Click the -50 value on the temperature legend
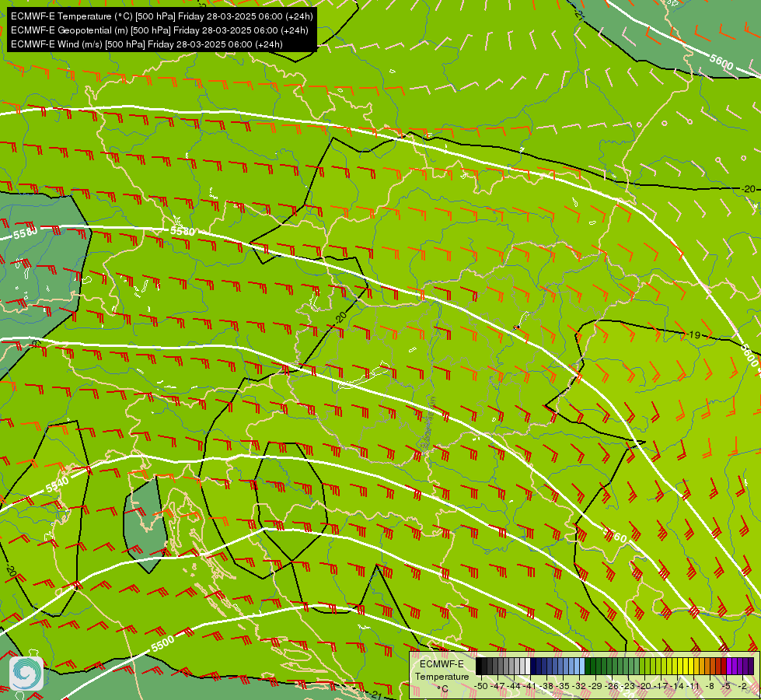The width and height of the screenshot is (761, 700). tap(481, 687)
